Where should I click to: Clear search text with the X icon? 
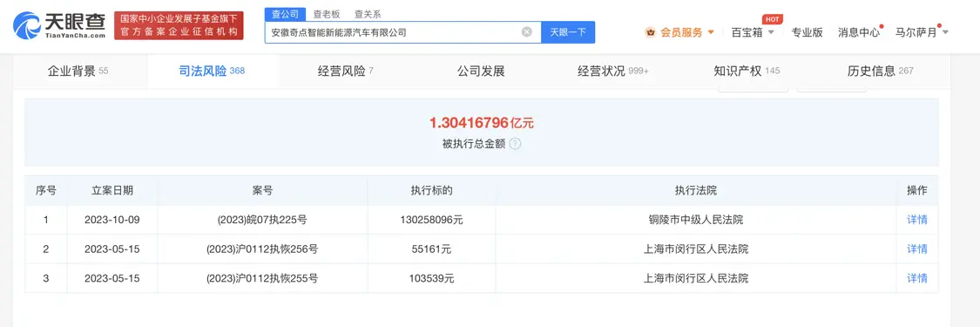[x=527, y=32]
